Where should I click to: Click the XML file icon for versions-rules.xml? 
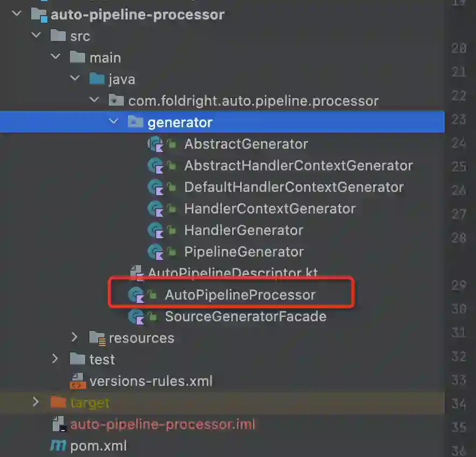[78, 381]
